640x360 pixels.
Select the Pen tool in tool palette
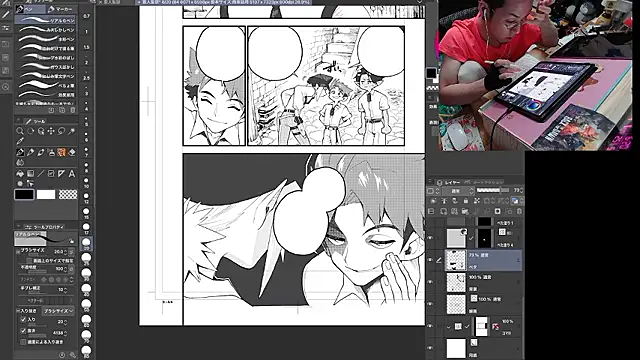pyautogui.click(x=20, y=152)
